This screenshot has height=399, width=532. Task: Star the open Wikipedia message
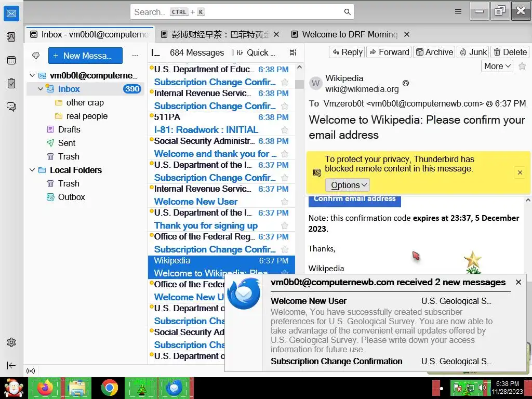click(522, 66)
